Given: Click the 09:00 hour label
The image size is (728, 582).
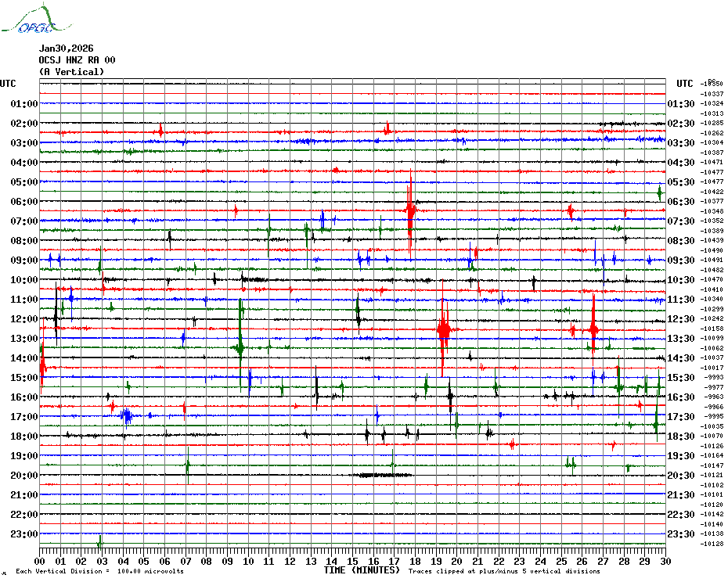Looking at the screenshot, I should (x=24, y=260).
